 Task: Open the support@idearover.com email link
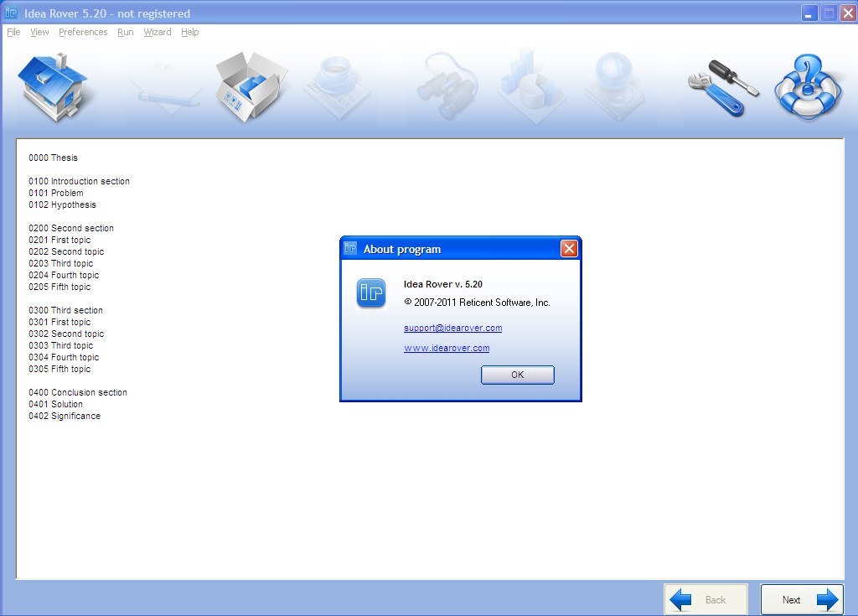click(x=453, y=328)
